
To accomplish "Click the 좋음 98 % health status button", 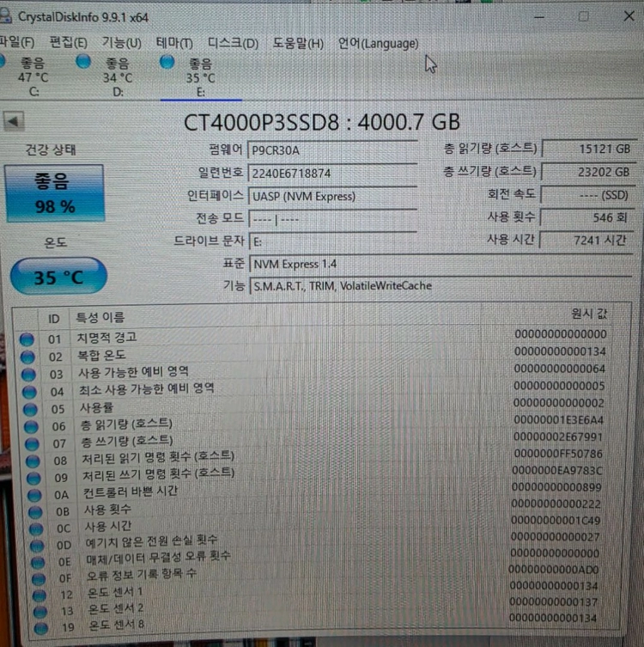I will 55,193.
